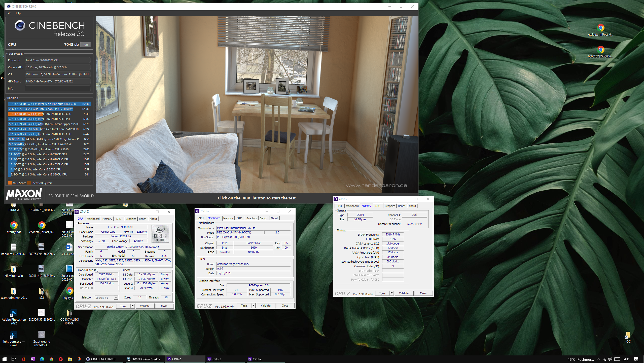
Task: Launch OneNote from the taskbar
Action: [x=32, y=359]
